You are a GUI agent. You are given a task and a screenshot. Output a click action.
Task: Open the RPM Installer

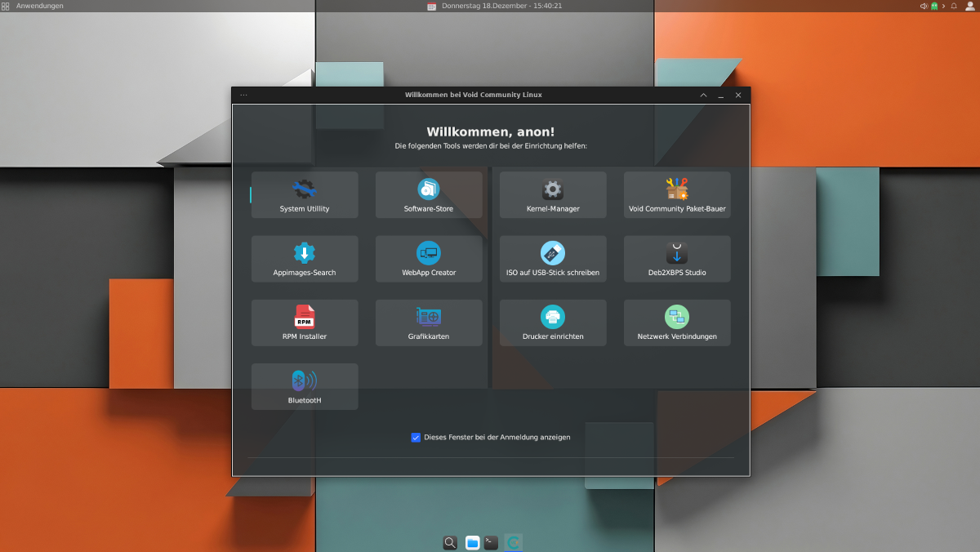coord(305,323)
